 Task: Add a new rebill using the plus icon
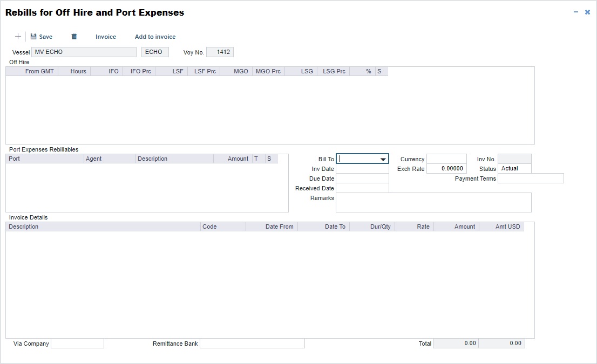(x=17, y=36)
